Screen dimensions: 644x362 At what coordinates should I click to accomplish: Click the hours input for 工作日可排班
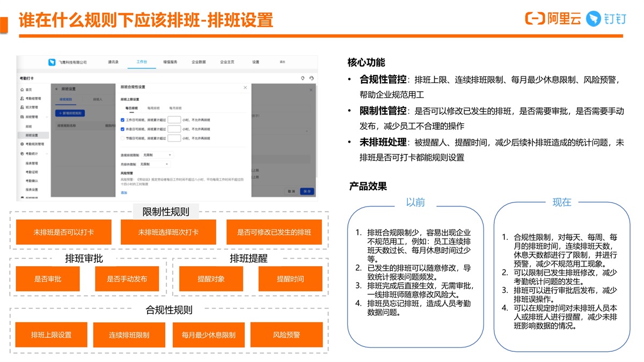pyautogui.click(x=174, y=120)
